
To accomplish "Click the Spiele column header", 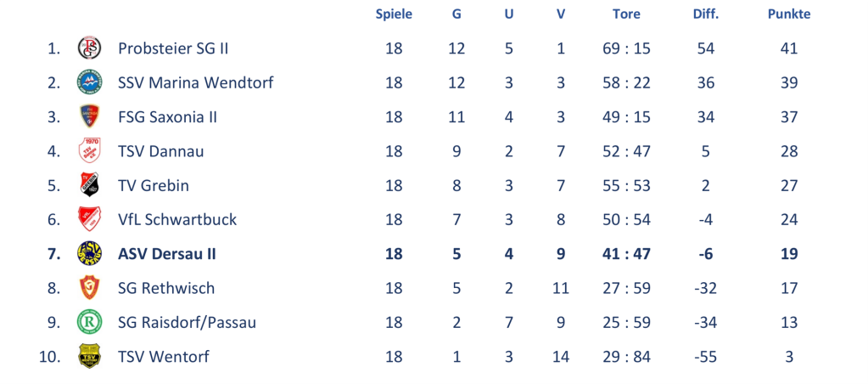I will (394, 14).
